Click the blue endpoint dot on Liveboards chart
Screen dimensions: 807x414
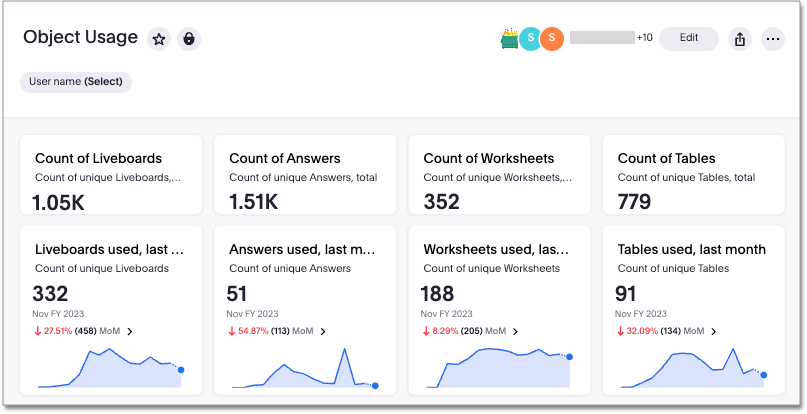[181, 370]
